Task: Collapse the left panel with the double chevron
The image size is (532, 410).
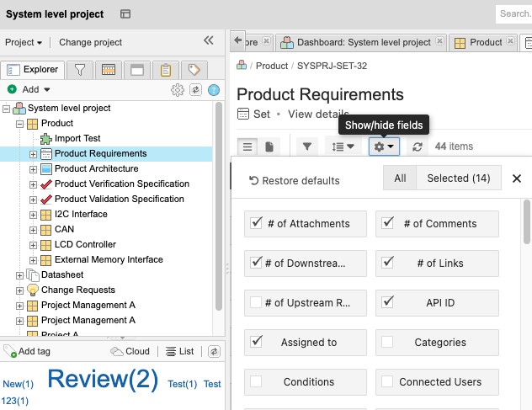Action: (x=209, y=41)
